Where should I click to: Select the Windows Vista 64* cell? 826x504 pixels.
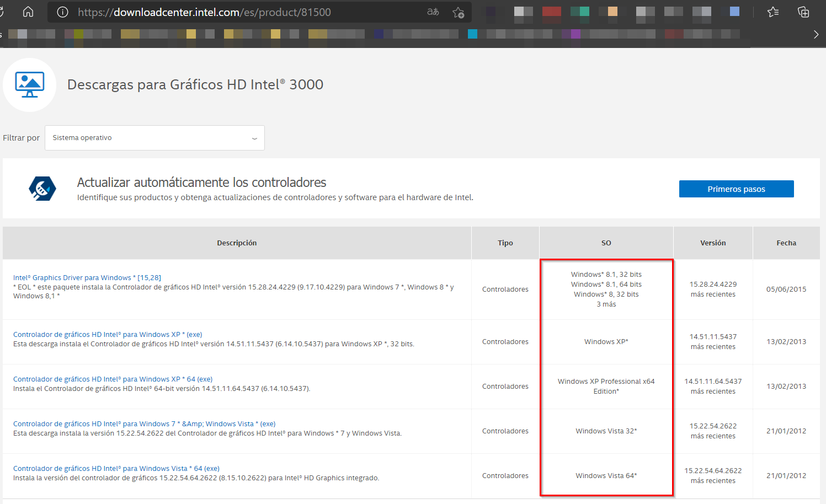pos(606,475)
